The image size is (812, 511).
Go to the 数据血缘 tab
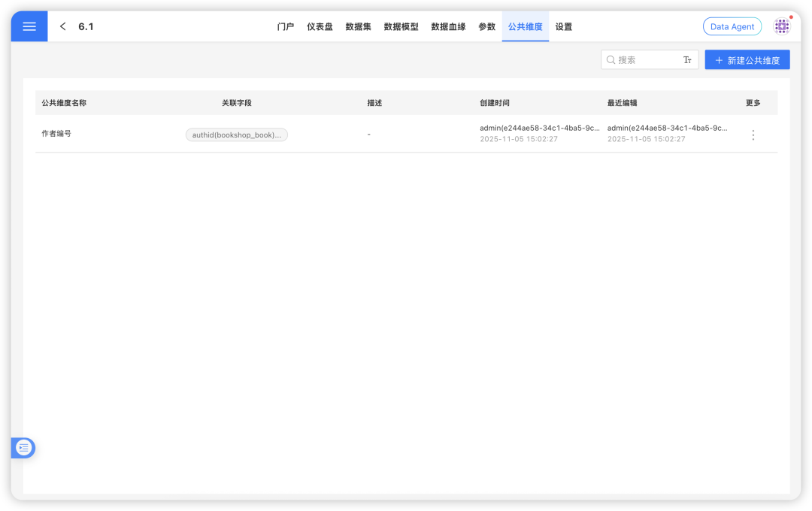tap(448, 26)
